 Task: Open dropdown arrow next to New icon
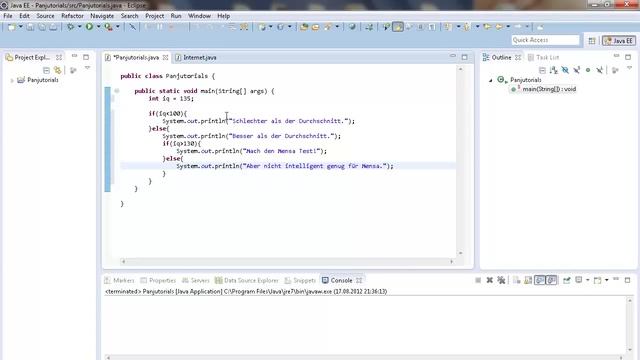pyautogui.click(x=20, y=27)
